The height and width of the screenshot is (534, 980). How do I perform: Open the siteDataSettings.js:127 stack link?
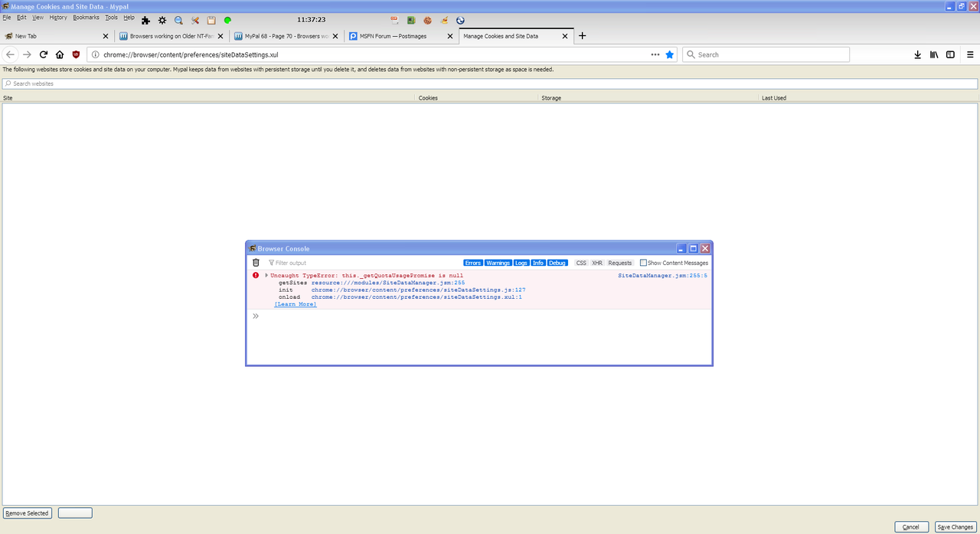pos(418,290)
